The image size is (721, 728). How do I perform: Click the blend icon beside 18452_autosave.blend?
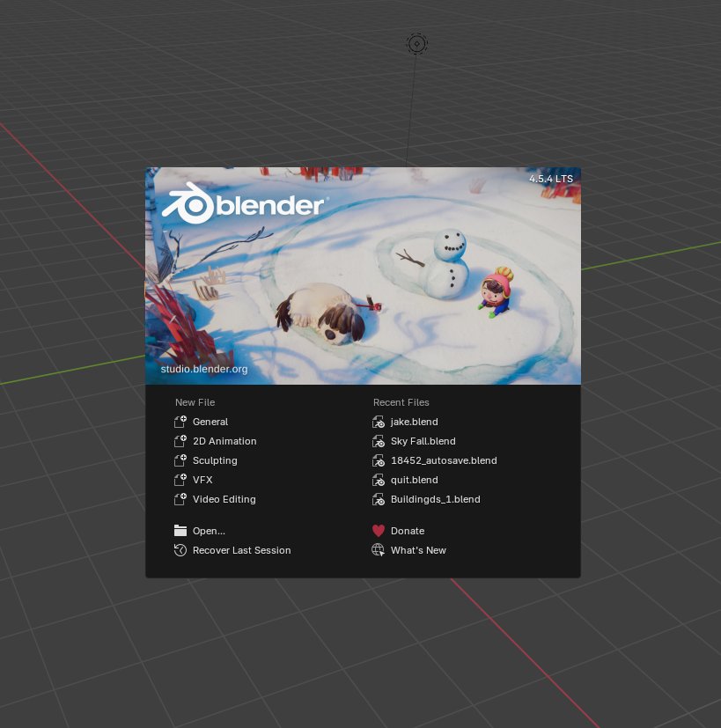tap(379, 460)
